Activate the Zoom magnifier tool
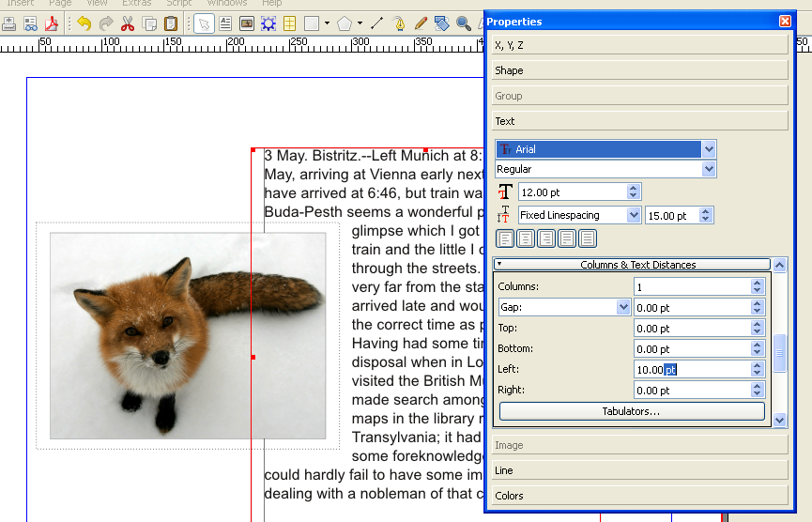The height and width of the screenshot is (522, 812). pos(463,23)
